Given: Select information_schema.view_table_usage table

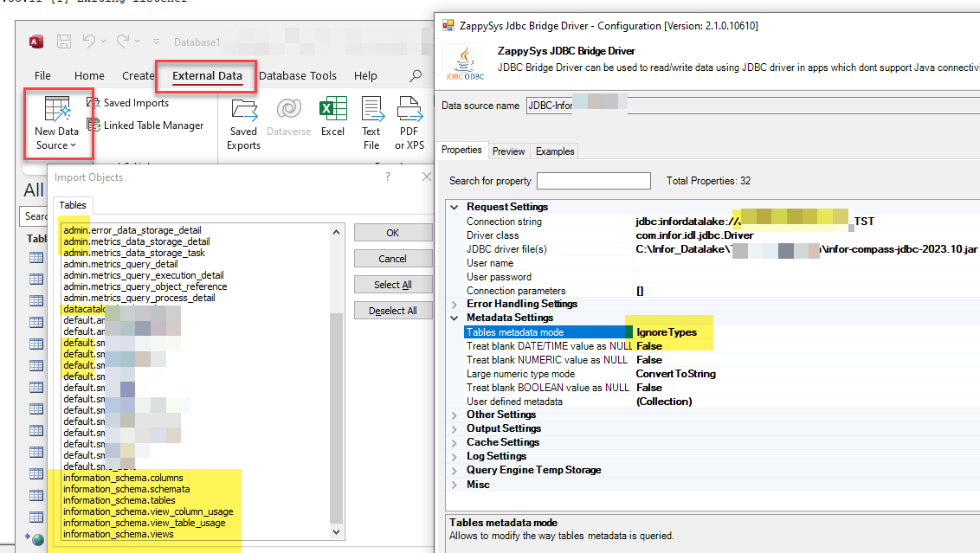Looking at the screenshot, I should [x=145, y=523].
